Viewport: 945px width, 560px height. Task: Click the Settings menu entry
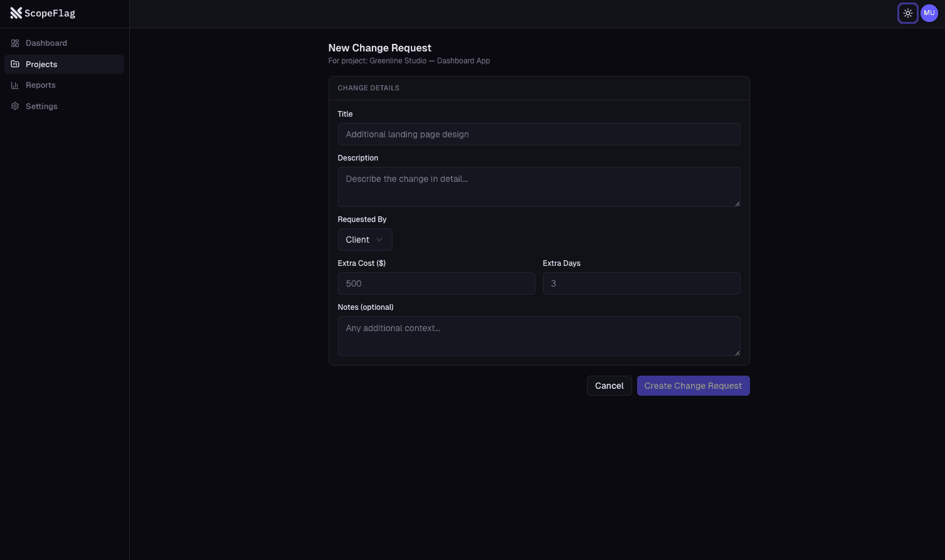click(41, 106)
